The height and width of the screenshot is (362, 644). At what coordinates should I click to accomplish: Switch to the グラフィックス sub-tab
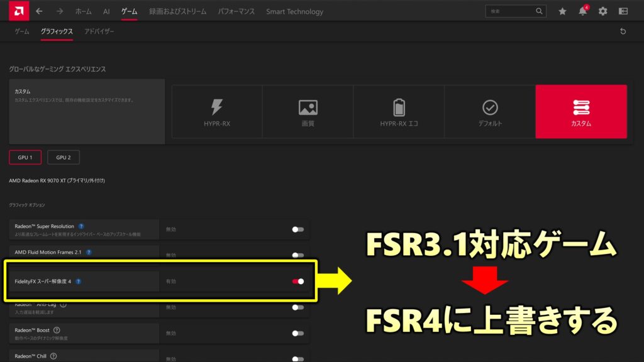click(x=57, y=31)
